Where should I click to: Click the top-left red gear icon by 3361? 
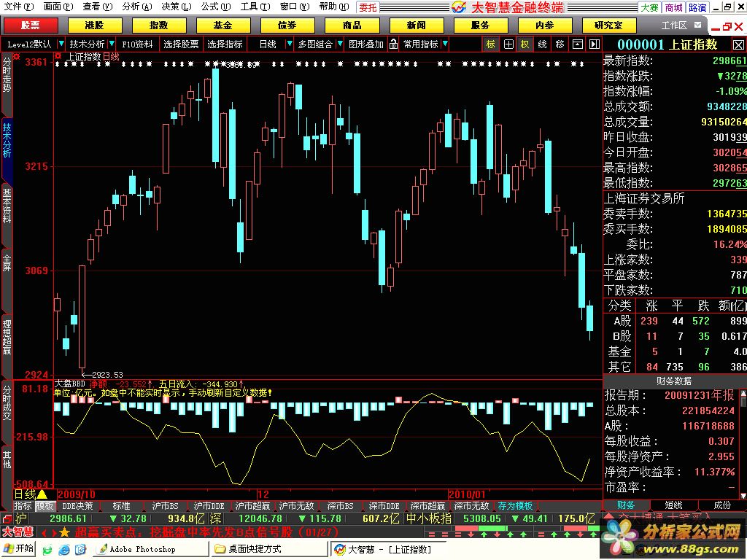17,57
